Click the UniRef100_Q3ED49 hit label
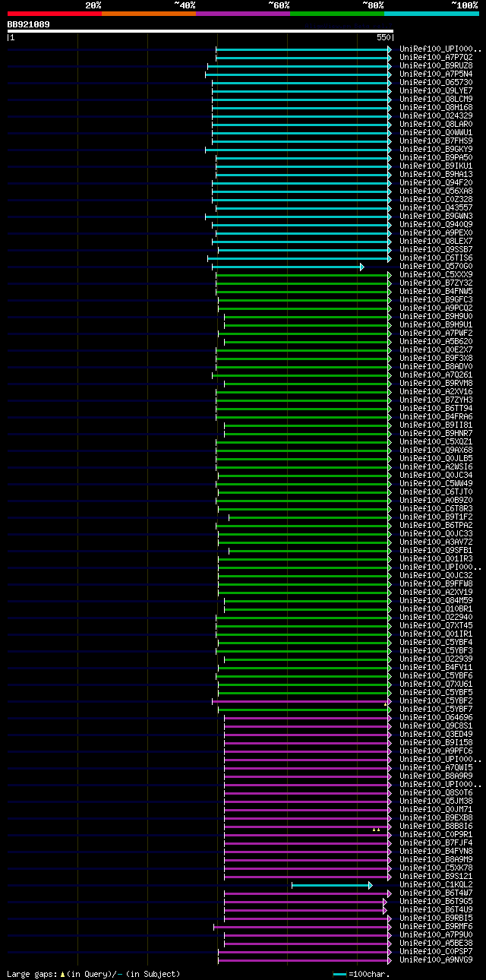The height and width of the screenshot is (980, 486). (436, 734)
